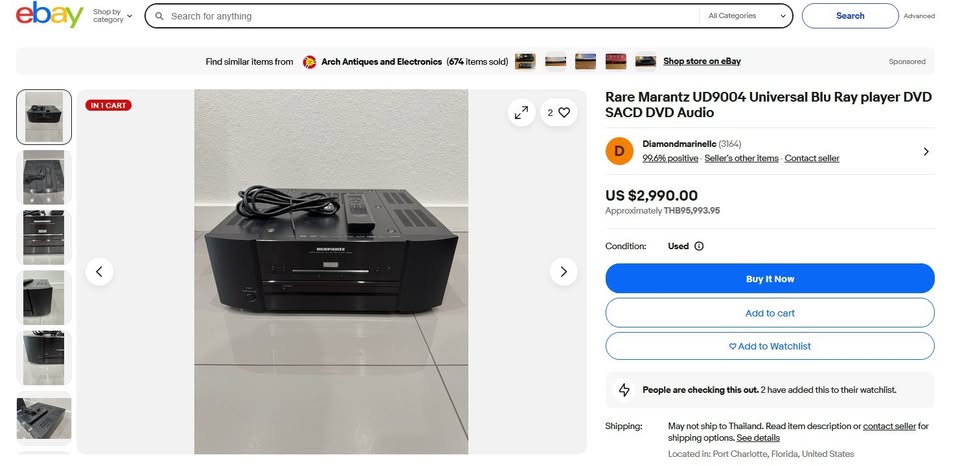Open the Shop store on eBay link
960x466 pixels.
(x=702, y=61)
